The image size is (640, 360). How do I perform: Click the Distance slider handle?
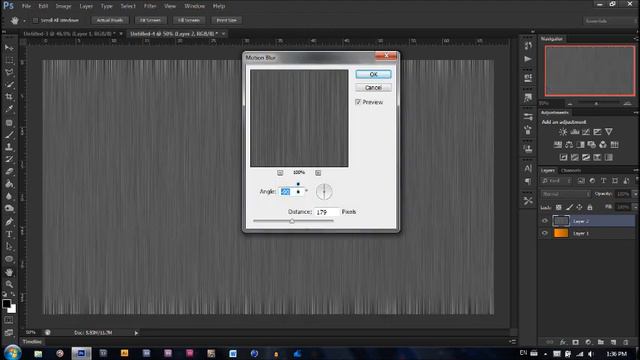point(292,221)
